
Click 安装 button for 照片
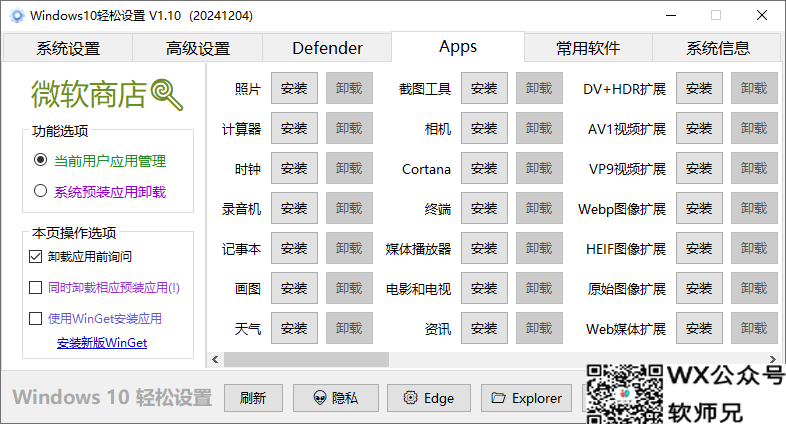point(294,88)
